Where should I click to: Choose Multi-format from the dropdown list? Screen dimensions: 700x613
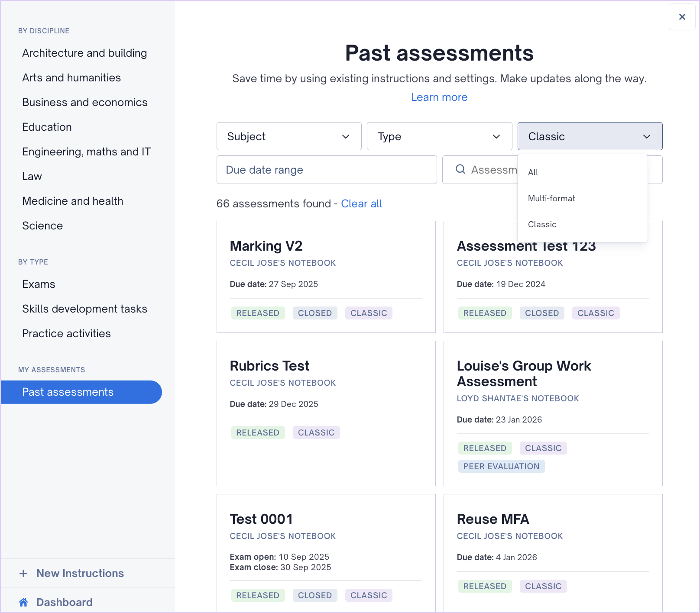click(551, 198)
